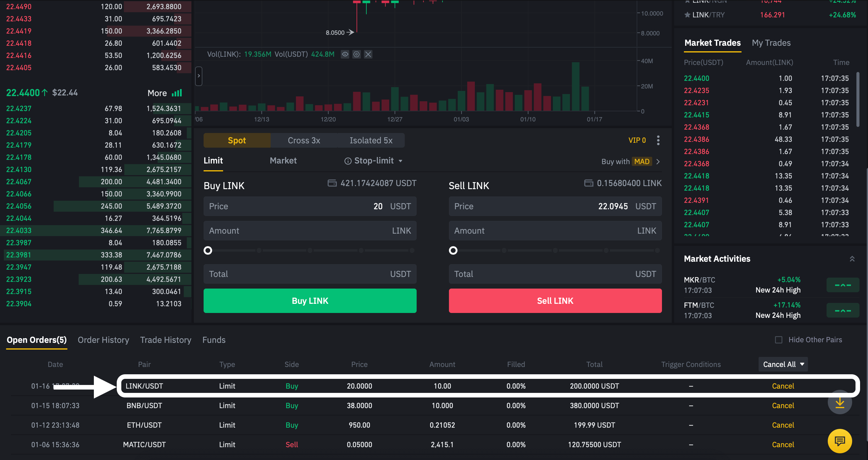Click the Buy amount percentage slider handle

coord(208,250)
